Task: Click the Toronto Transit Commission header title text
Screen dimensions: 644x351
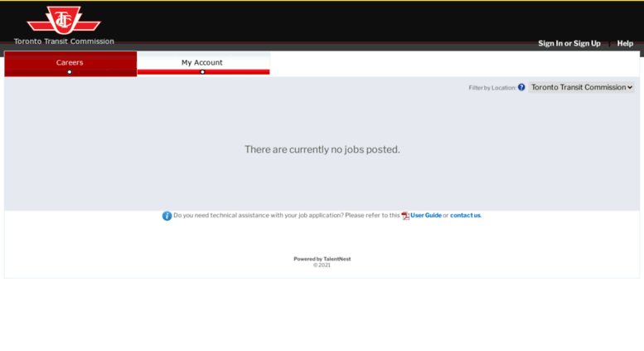Action: point(64,41)
